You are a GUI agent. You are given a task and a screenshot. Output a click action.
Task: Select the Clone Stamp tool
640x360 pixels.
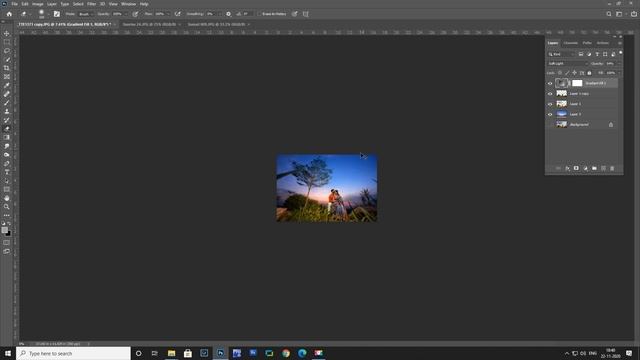point(7,111)
